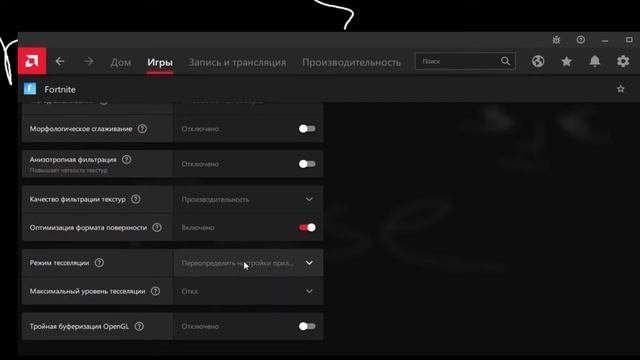Open the help question mark icon in title bar

point(580,40)
